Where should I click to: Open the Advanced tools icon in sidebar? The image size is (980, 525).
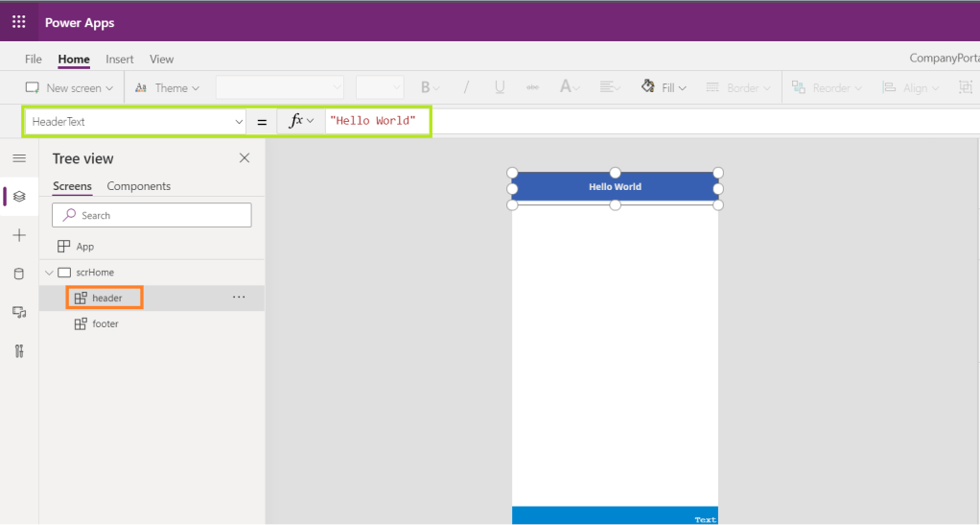point(19,350)
